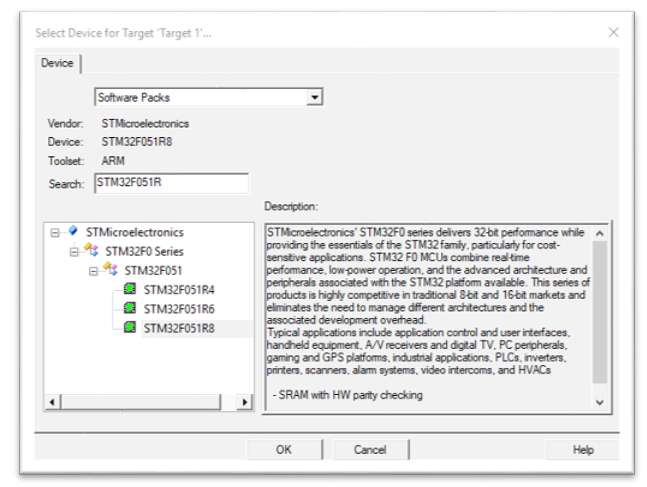This screenshot has height=487, width=647.
Task: Open the Software Packs dropdown
Action: pyautogui.click(x=315, y=97)
